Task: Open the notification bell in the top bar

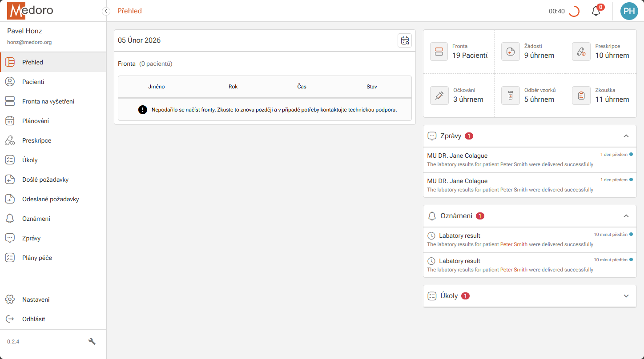Action: (596, 11)
